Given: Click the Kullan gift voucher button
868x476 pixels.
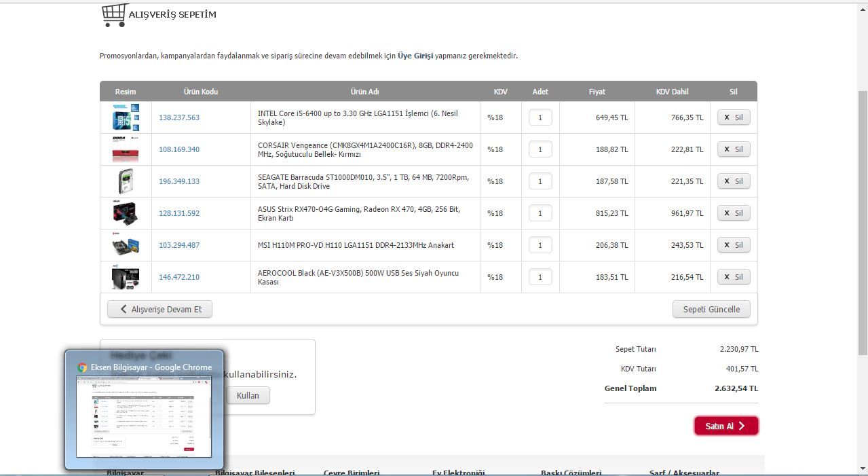Looking at the screenshot, I should tap(248, 395).
